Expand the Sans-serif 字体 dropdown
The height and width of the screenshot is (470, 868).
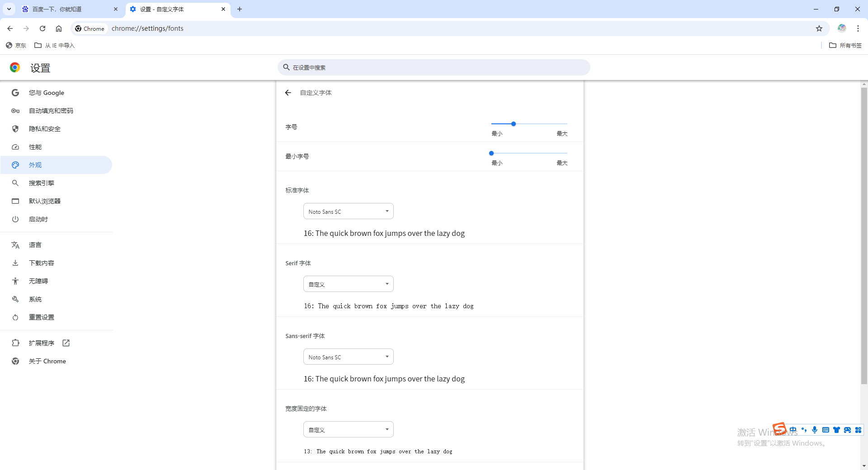(x=349, y=357)
